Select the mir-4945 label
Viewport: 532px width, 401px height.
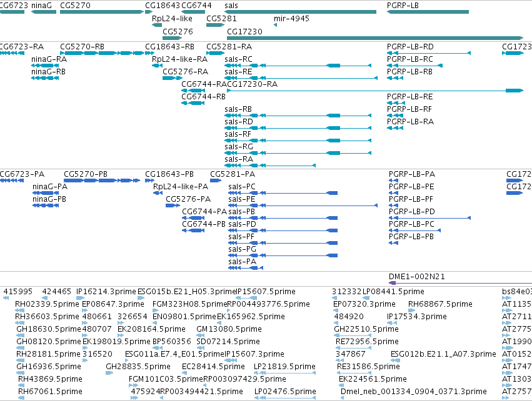pos(291,19)
